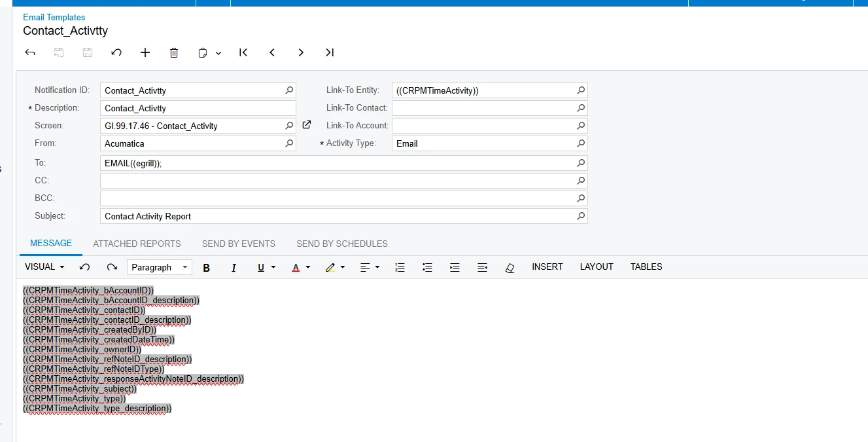
Task: Undo in the message editor toolbar
Action: (x=84, y=267)
